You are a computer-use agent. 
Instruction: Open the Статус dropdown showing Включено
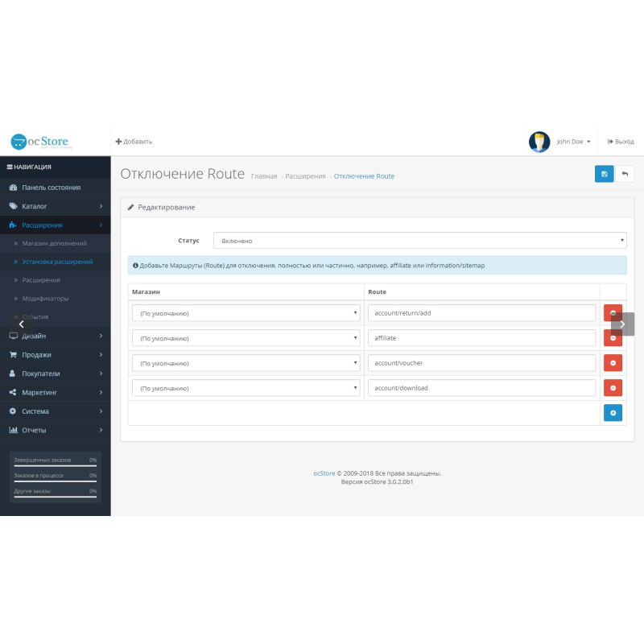point(419,240)
